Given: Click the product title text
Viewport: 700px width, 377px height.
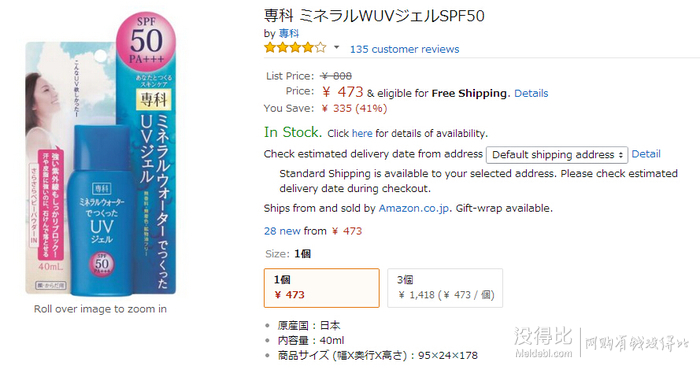Looking at the screenshot, I should (x=374, y=16).
